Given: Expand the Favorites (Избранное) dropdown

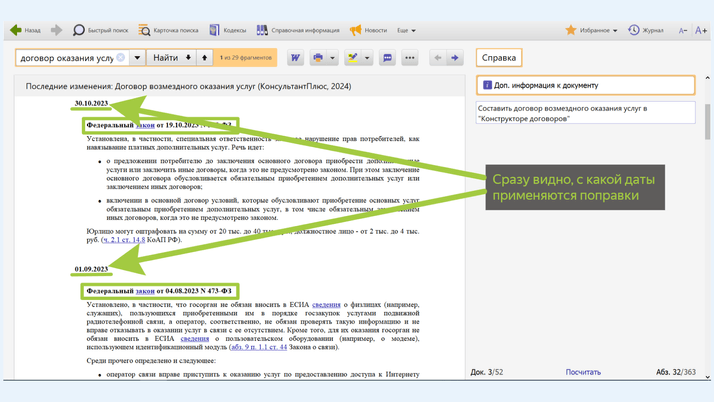Looking at the screenshot, I should [592, 31].
